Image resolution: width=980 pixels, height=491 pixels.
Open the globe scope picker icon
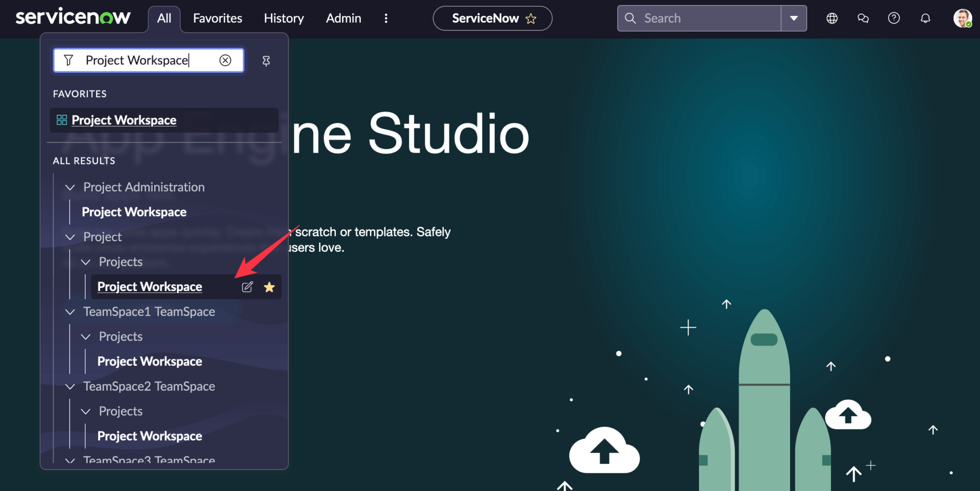click(832, 18)
